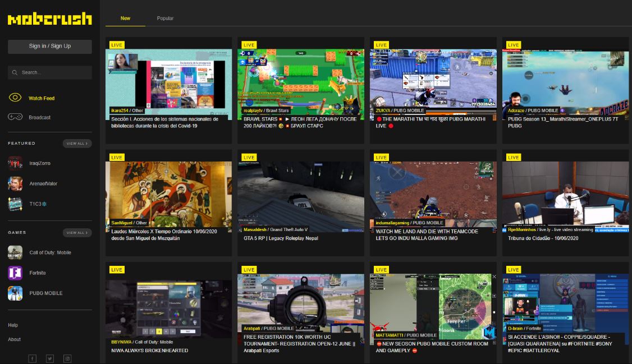Click the search magnifier icon
This screenshot has height=364, width=632.
pos(15,72)
